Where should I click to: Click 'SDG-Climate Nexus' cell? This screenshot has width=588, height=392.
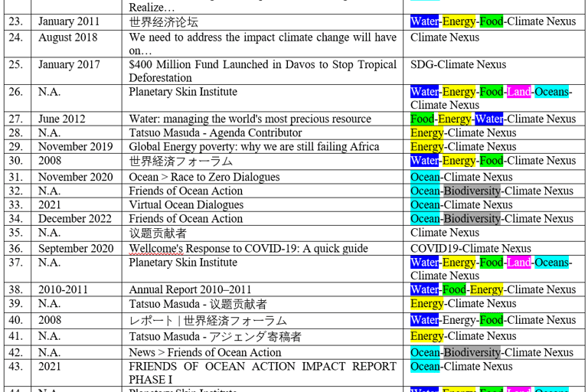(x=459, y=64)
